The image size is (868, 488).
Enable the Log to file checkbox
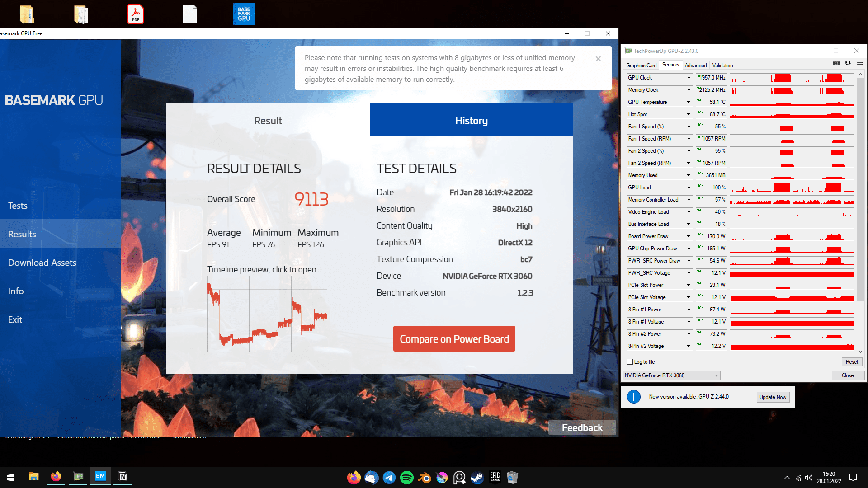tap(630, 362)
